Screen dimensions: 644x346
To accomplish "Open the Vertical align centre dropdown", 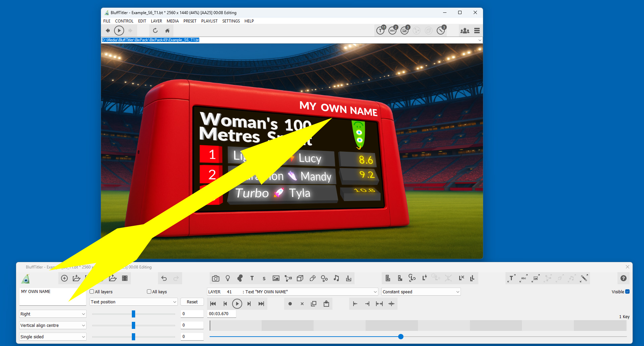I will coord(53,325).
